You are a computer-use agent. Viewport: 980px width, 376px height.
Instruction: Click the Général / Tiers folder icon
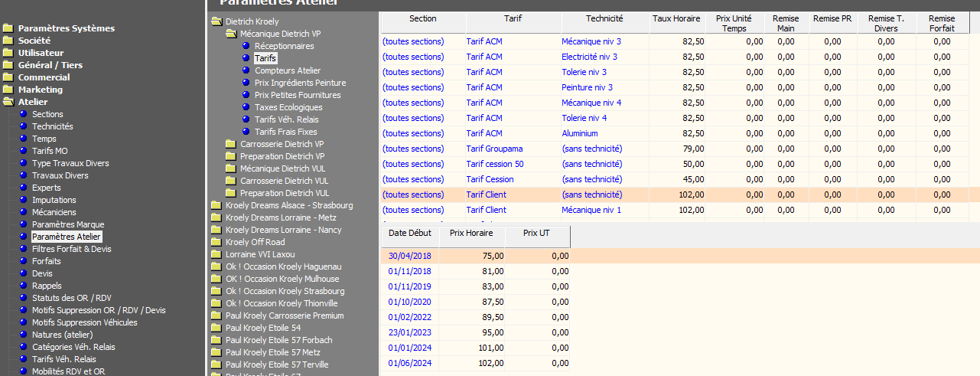click(x=8, y=65)
